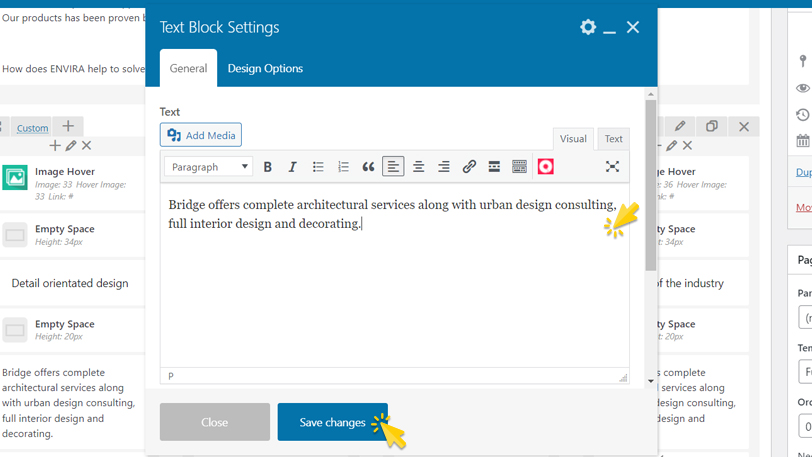Enable distraction-free fullscreen editor mode
The image size is (812, 457).
(x=612, y=167)
